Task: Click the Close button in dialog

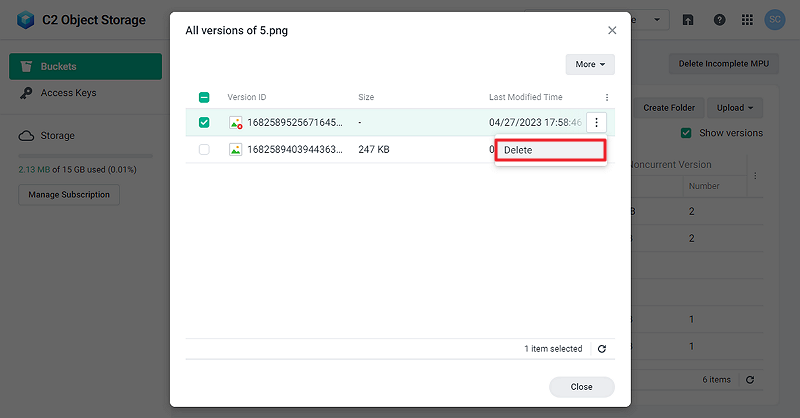Action: [582, 387]
